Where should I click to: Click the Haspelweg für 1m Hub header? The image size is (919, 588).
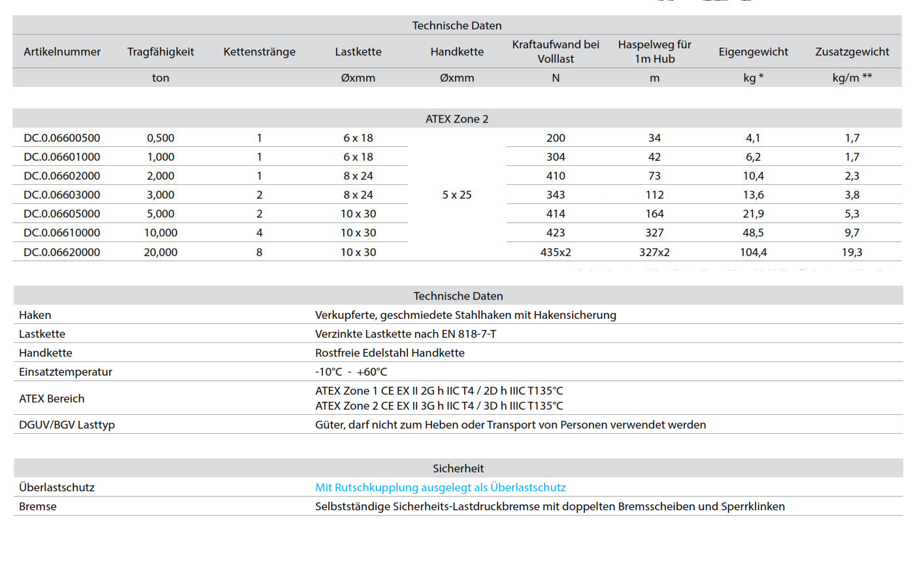[x=654, y=52]
